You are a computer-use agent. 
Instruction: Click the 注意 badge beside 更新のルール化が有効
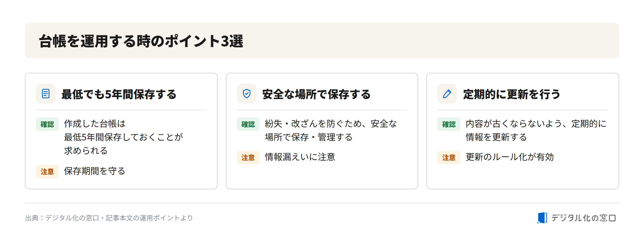point(449,158)
